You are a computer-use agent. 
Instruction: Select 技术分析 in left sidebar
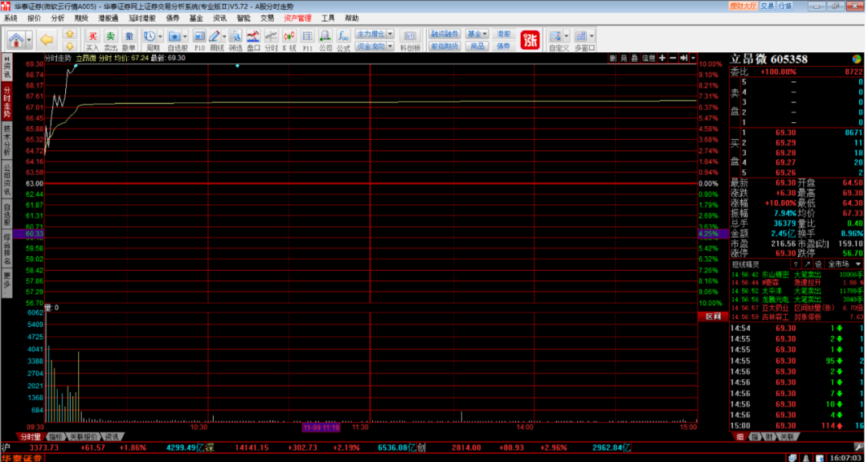tap(7, 140)
